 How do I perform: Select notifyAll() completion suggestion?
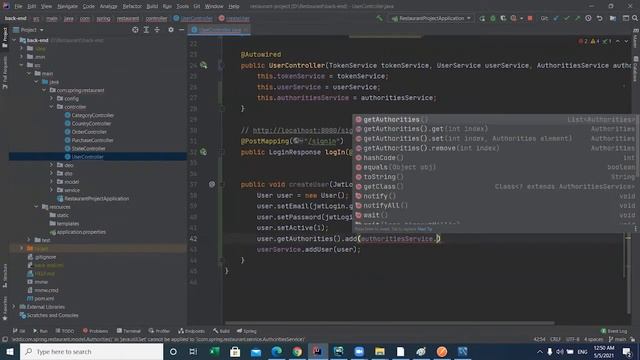495,205
